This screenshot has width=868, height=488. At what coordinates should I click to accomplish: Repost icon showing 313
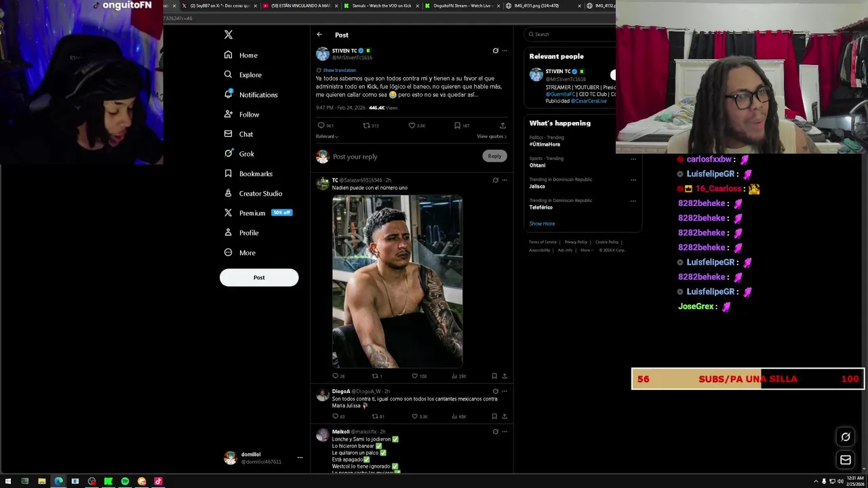(366, 125)
